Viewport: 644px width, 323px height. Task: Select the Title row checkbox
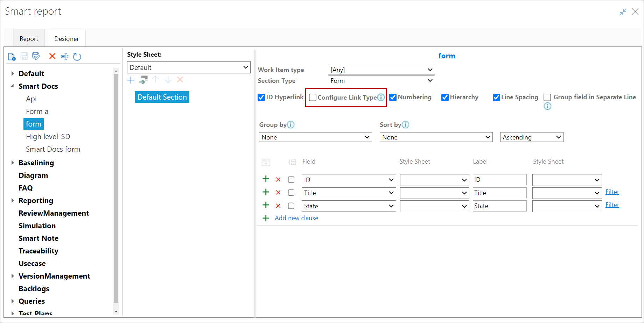291,193
